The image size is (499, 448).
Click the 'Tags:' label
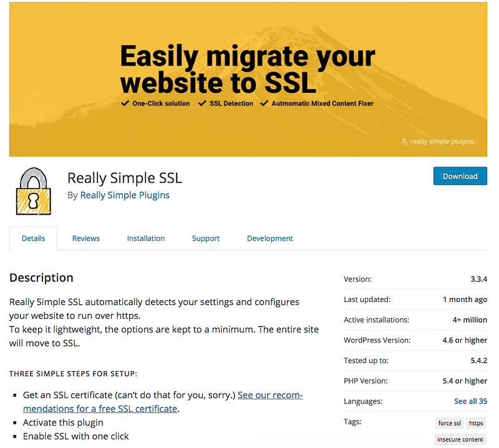(x=352, y=422)
